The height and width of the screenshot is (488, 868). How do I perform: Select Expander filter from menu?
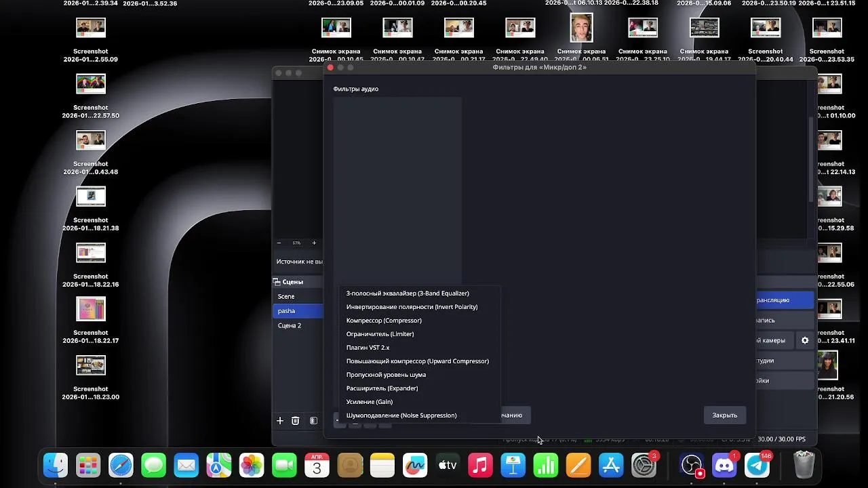(419, 388)
